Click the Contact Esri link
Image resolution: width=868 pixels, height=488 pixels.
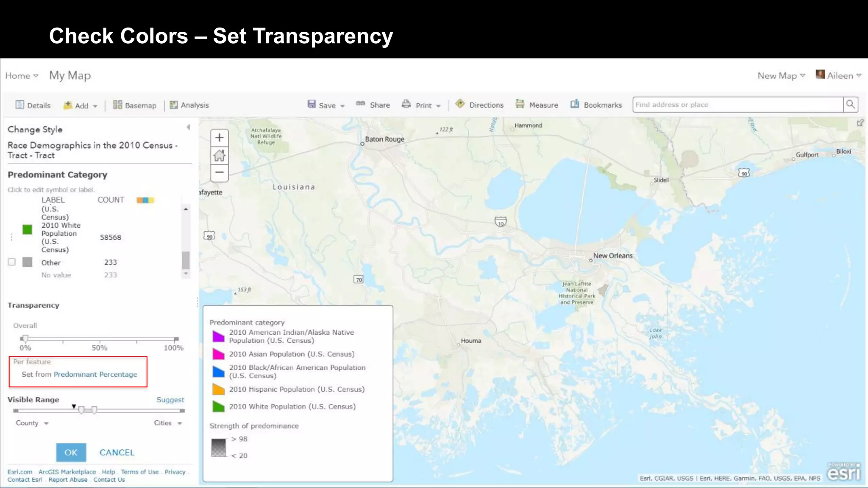click(x=25, y=480)
